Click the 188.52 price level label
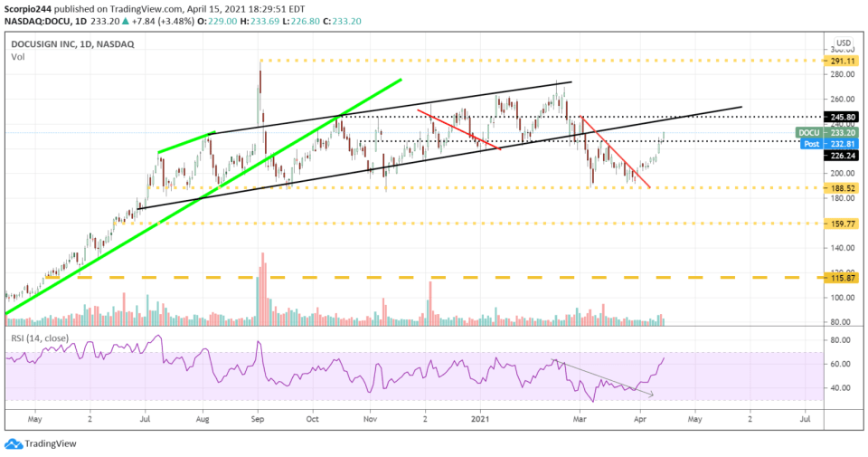This screenshot has height=457, width=868. coord(843,188)
